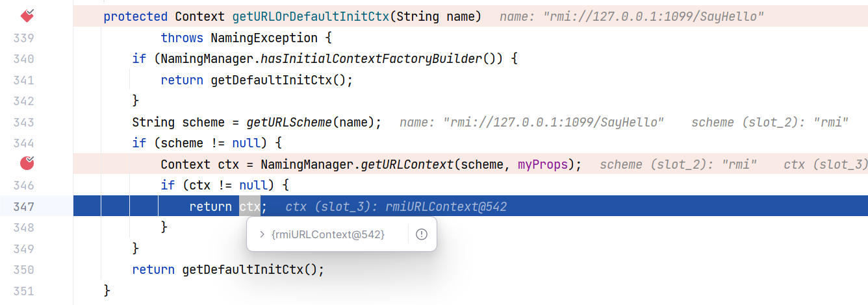This screenshot has height=305, width=868.
Task: Click the NamingException type in throws clause
Action: 264,38
